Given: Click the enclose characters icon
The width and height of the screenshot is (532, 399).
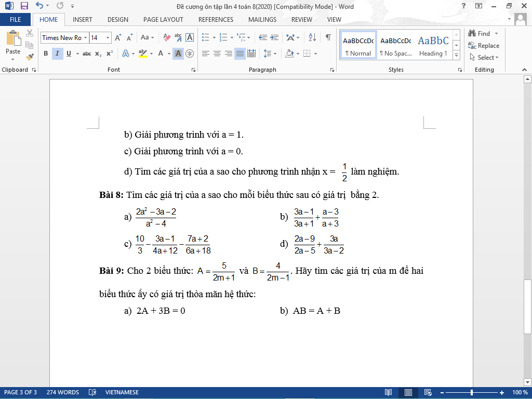Looking at the screenshot, I should [190, 54].
